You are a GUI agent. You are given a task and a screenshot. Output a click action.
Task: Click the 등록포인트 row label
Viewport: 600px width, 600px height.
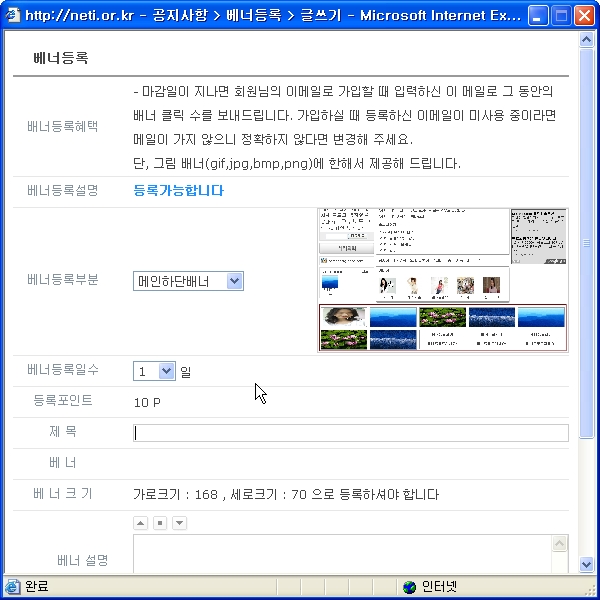(63, 400)
